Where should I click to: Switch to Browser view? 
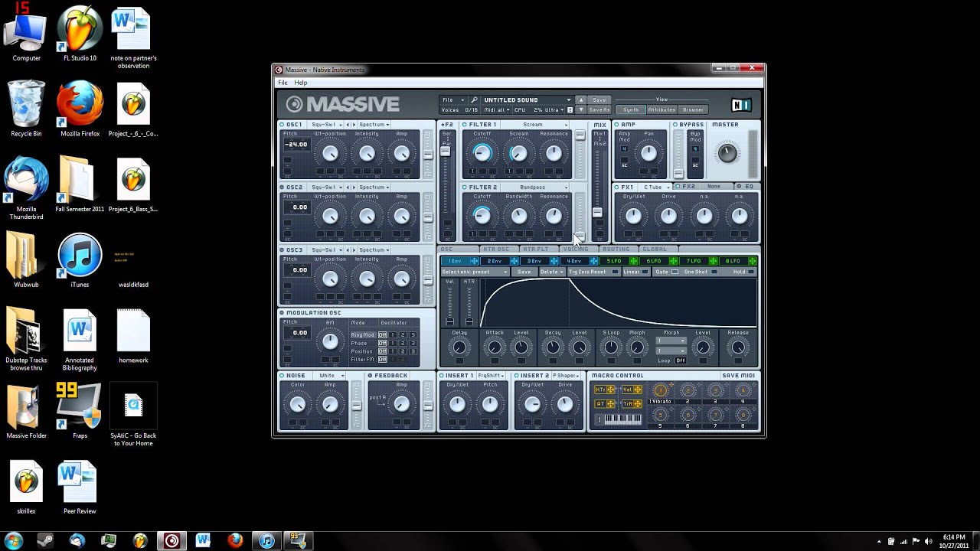pyautogui.click(x=693, y=109)
